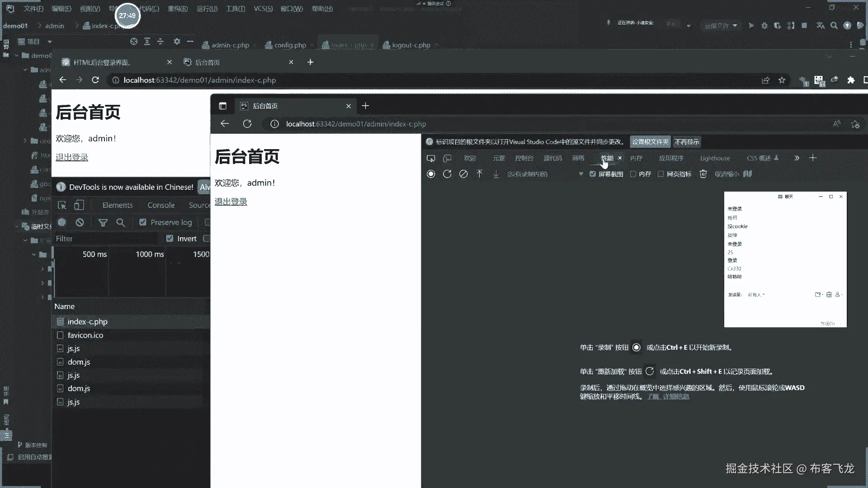868x488 pixels.
Task: Bookmark the Chrome page with the star
Action: tap(782, 80)
